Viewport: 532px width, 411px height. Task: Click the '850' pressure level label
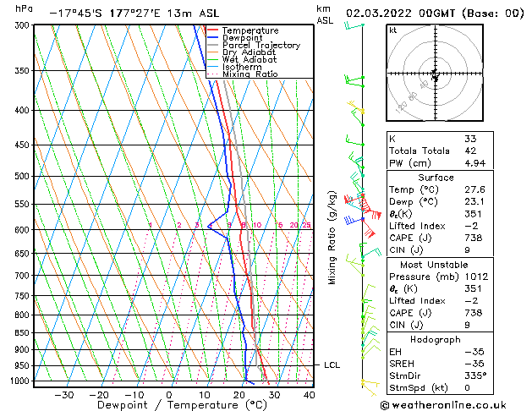point(24,333)
